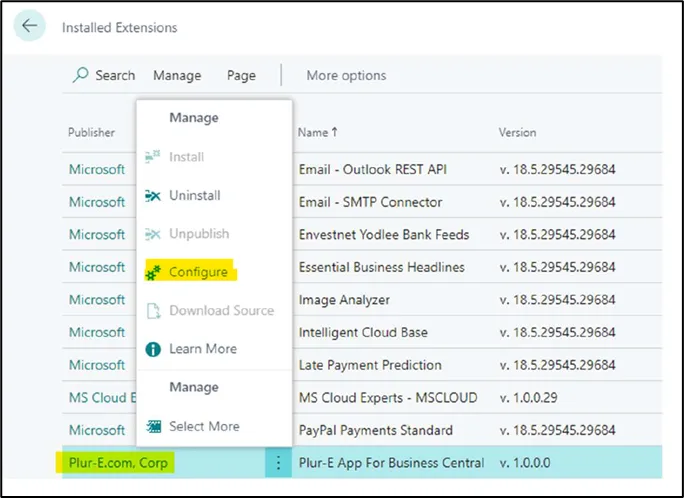Open the MS Cloud publisher link

102,398
